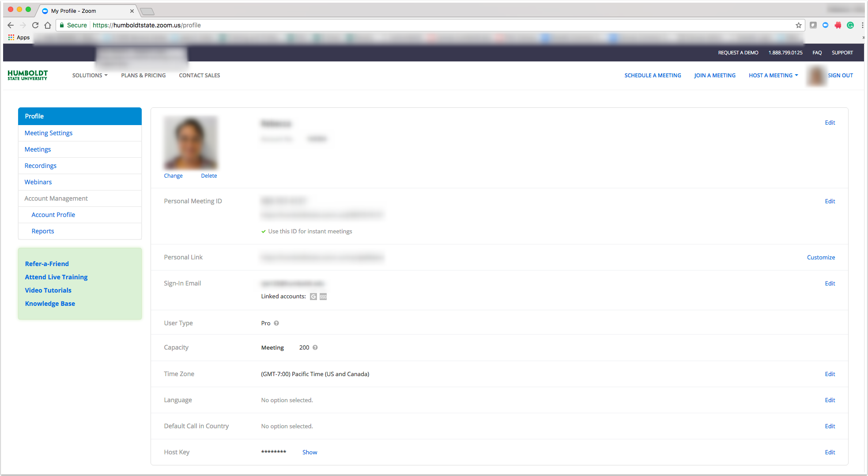Click the green padlock Secure indicator
Image resolution: width=868 pixels, height=476 pixels.
coord(73,25)
